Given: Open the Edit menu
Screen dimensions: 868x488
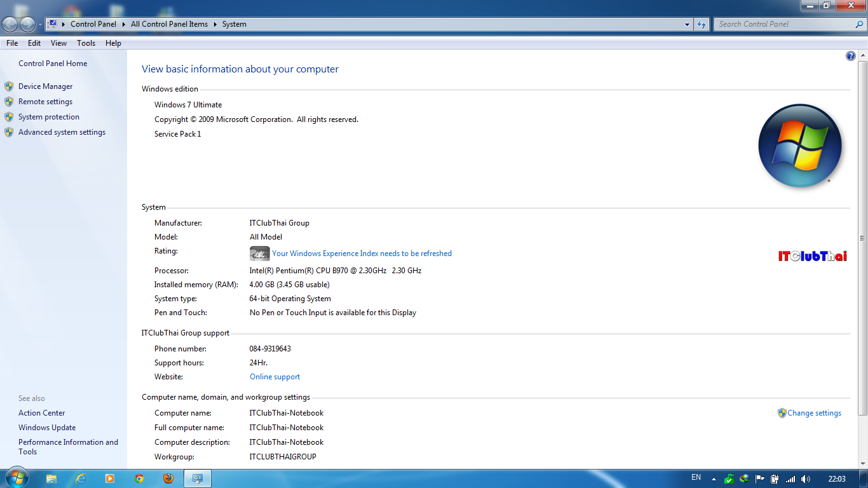Looking at the screenshot, I should pos(34,43).
